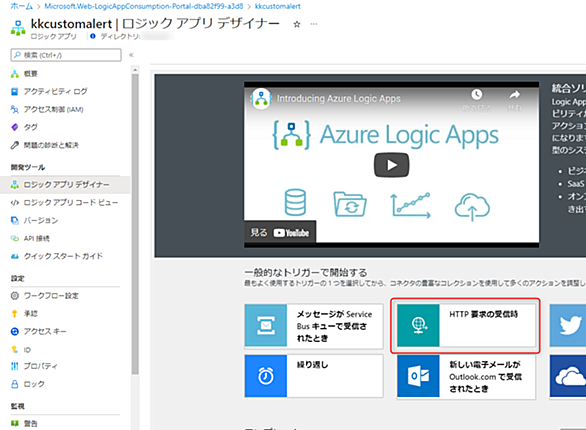Click the video title Introducing Azure Logic Apps
Screen dimensions: 586x430
(x=339, y=99)
